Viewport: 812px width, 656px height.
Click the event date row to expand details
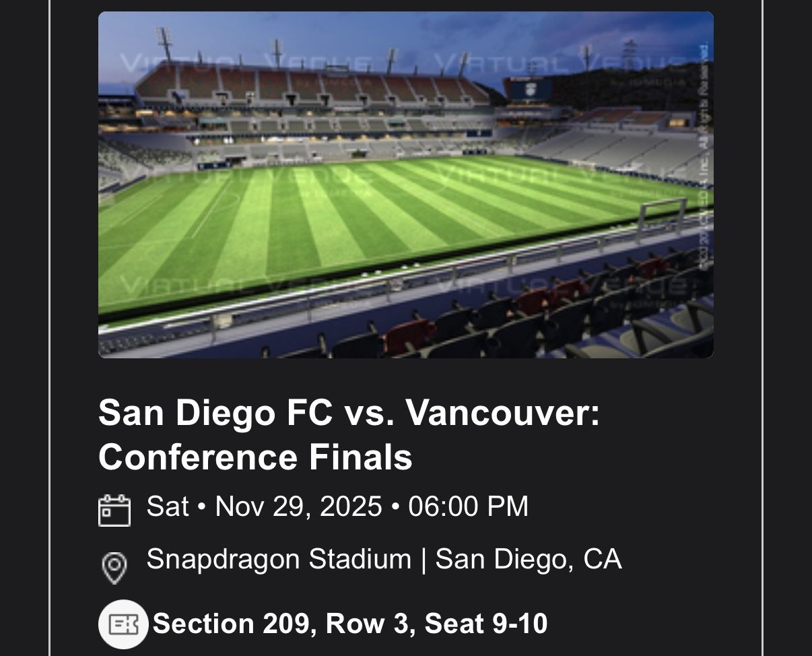(x=337, y=505)
